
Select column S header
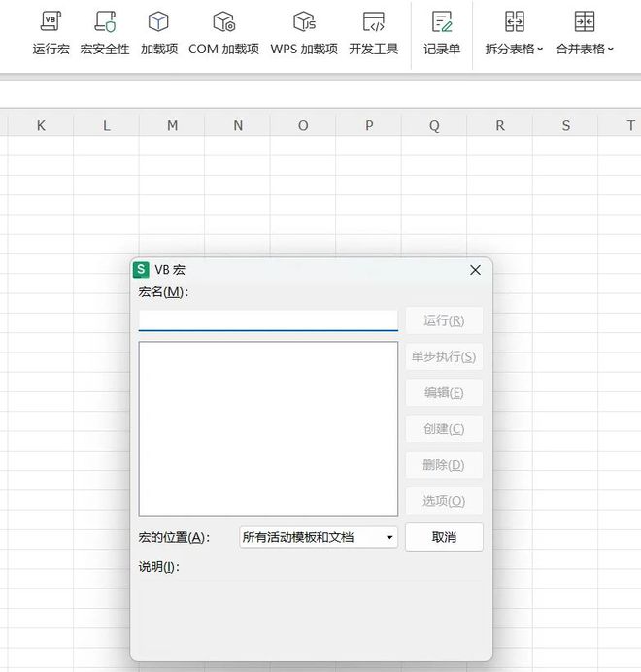pos(565,125)
